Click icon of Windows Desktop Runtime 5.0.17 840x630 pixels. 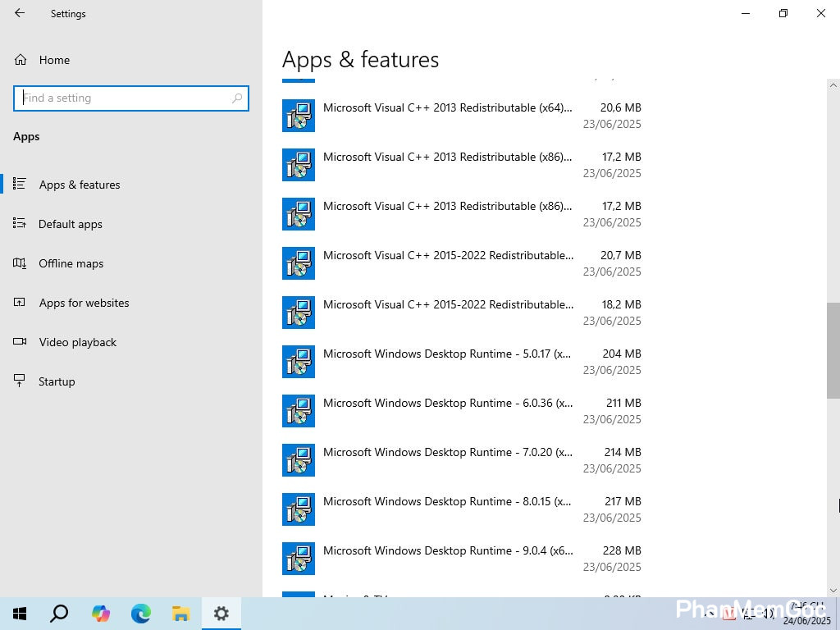pos(299,362)
